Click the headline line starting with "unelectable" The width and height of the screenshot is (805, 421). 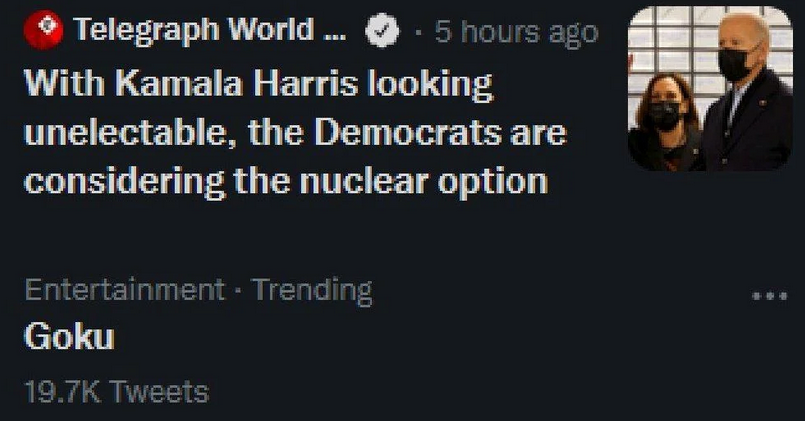(x=295, y=132)
